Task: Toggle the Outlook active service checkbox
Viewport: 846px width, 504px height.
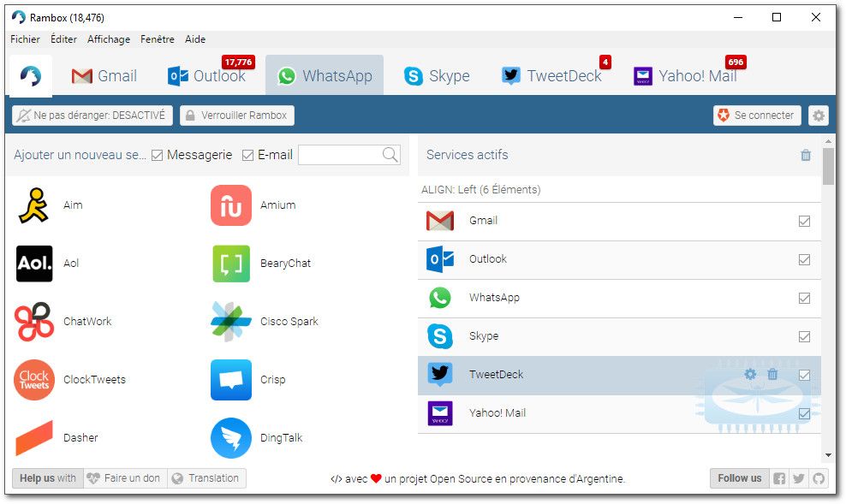Action: tap(804, 260)
